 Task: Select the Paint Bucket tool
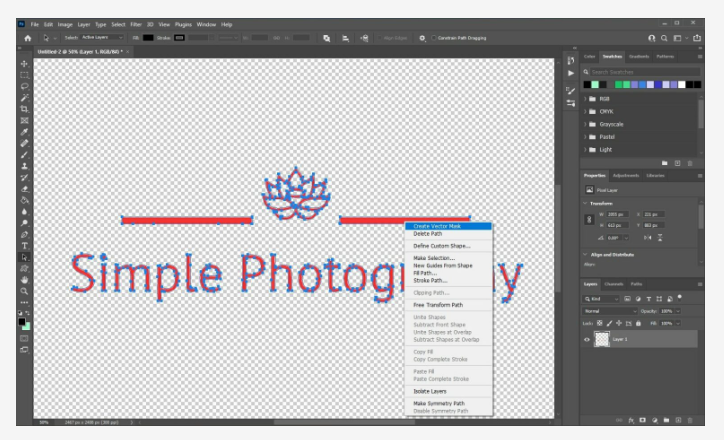[x=24, y=200]
